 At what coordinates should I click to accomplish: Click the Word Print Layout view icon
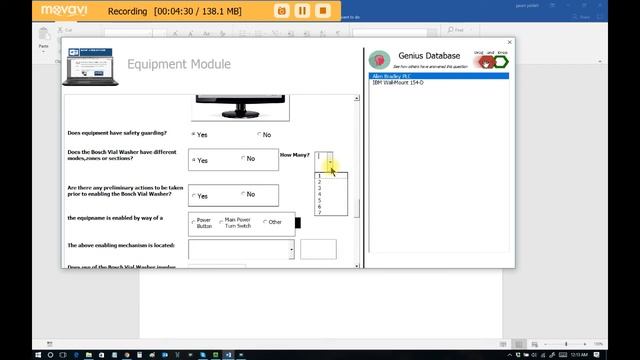click(x=519, y=344)
